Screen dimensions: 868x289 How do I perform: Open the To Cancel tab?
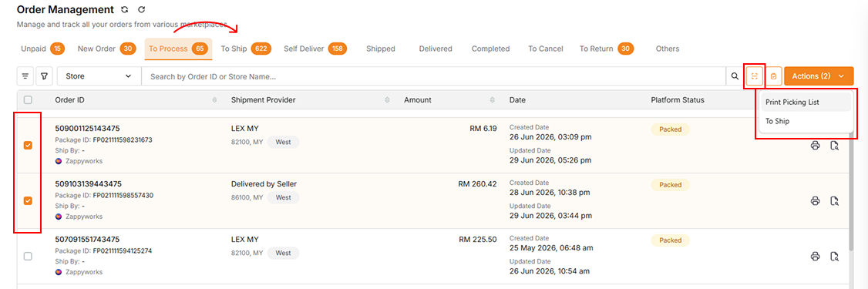(545, 49)
